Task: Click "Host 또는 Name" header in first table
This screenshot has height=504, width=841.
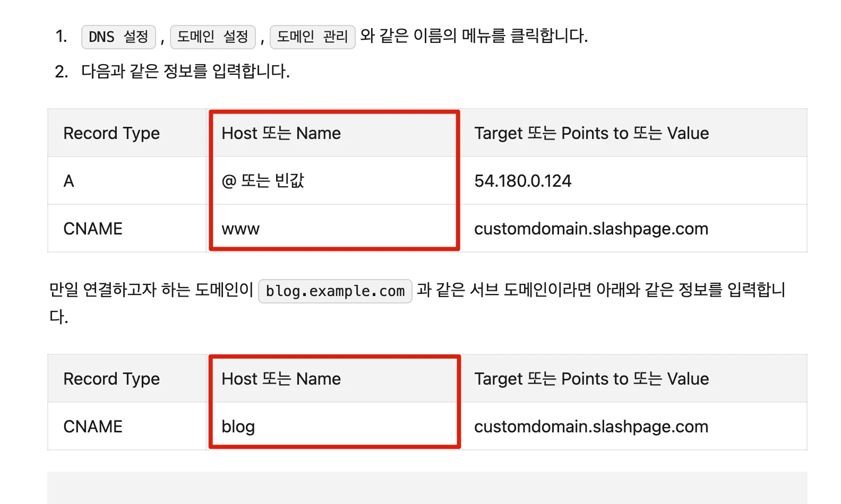Action: click(x=281, y=133)
